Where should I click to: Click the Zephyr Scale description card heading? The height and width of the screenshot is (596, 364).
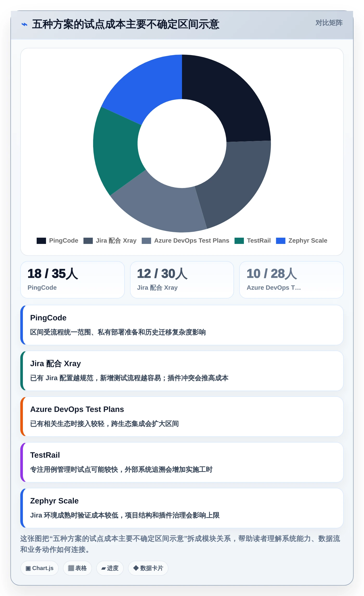click(54, 501)
